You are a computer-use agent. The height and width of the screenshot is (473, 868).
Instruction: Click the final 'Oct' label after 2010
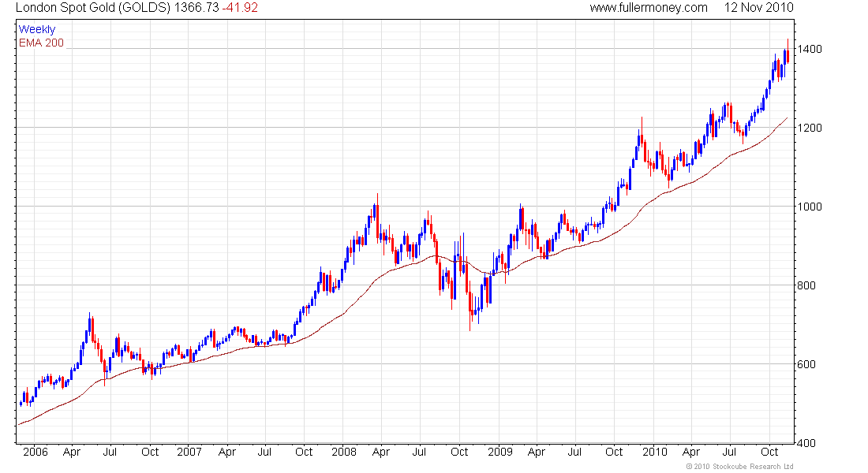click(769, 452)
